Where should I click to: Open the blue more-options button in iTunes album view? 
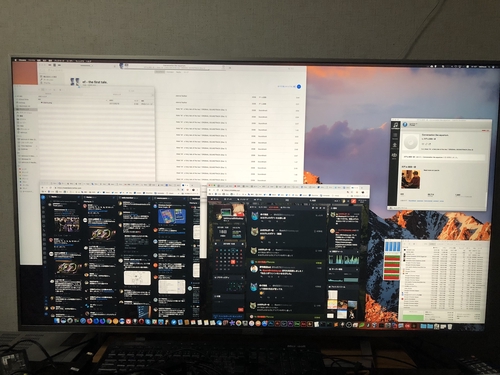point(299,86)
